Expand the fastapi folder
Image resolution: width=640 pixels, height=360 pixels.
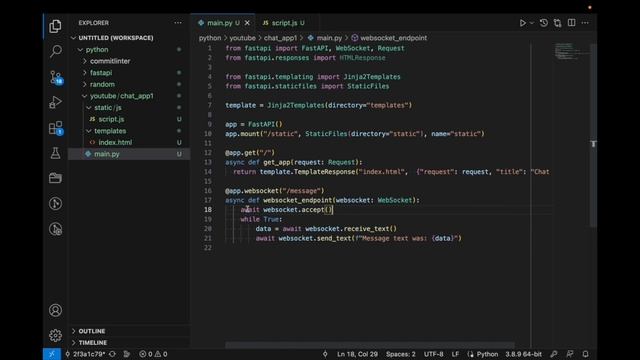click(x=129, y=73)
